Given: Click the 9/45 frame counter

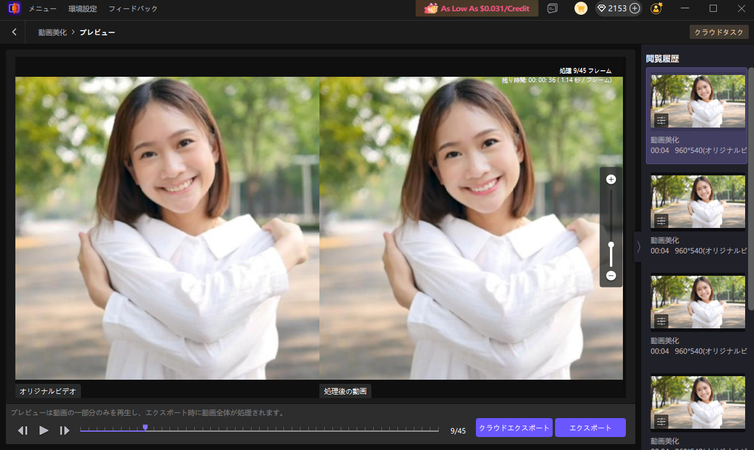Looking at the screenshot, I should coord(458,431).
